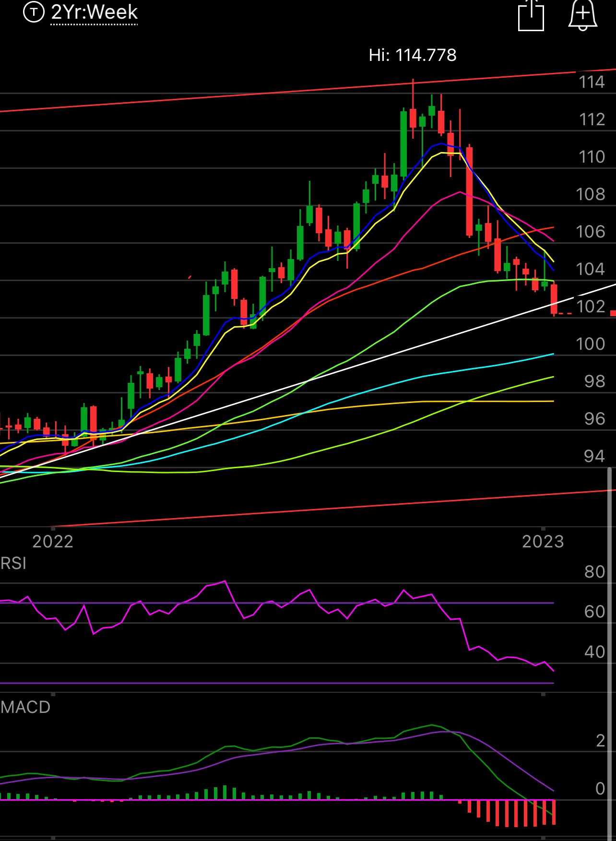Tap the 104 price axis label
The height and width of the screenshot is (841, 616).
pyautogui.click(x=591, y=269)
